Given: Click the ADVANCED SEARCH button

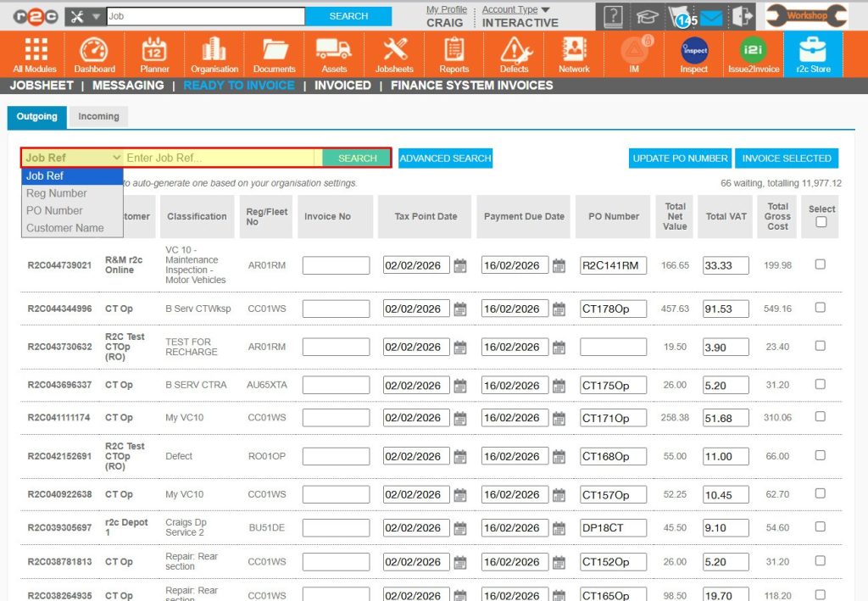Looking at the screenshot, I should click(x=444, y=158).
